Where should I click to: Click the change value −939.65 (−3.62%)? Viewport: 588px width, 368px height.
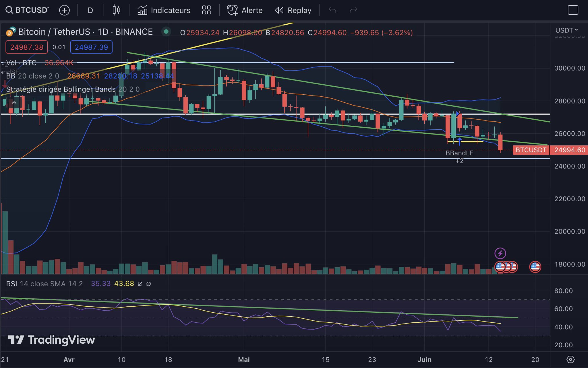[x=381, y=33]
